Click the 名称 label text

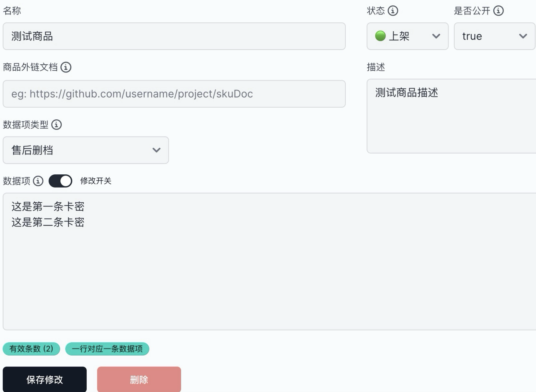(12, 11)
